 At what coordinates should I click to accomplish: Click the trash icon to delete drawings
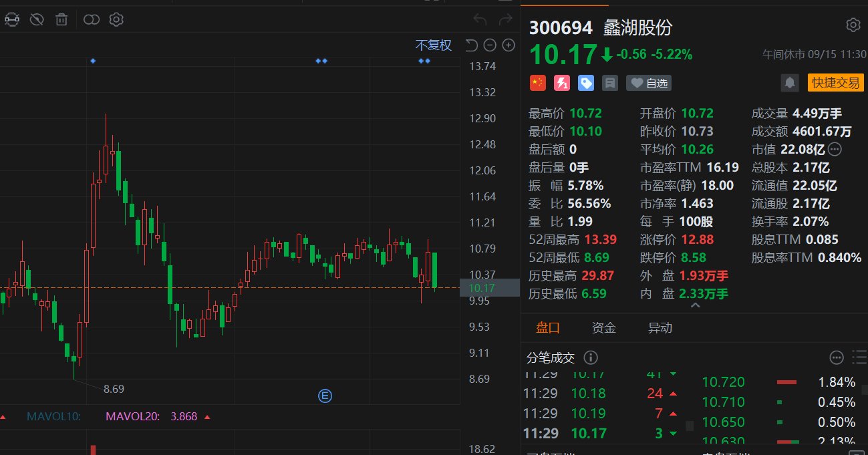click(61, 19)
